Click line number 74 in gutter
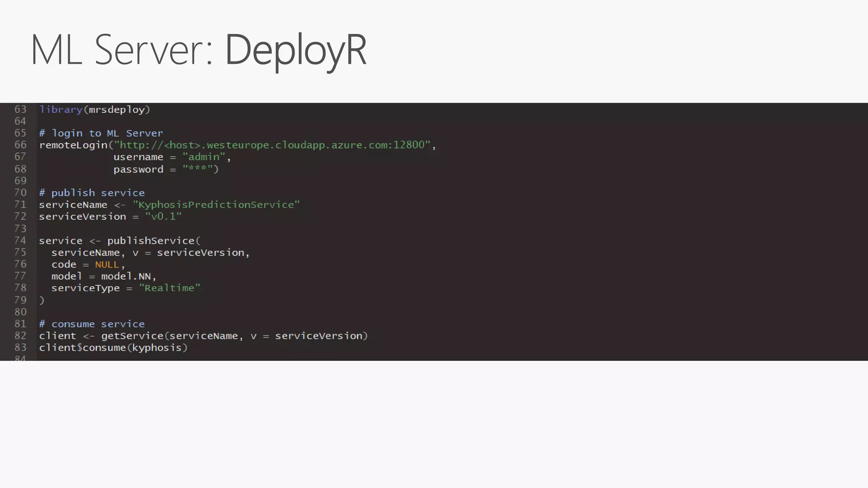 [x=20, y=241]
